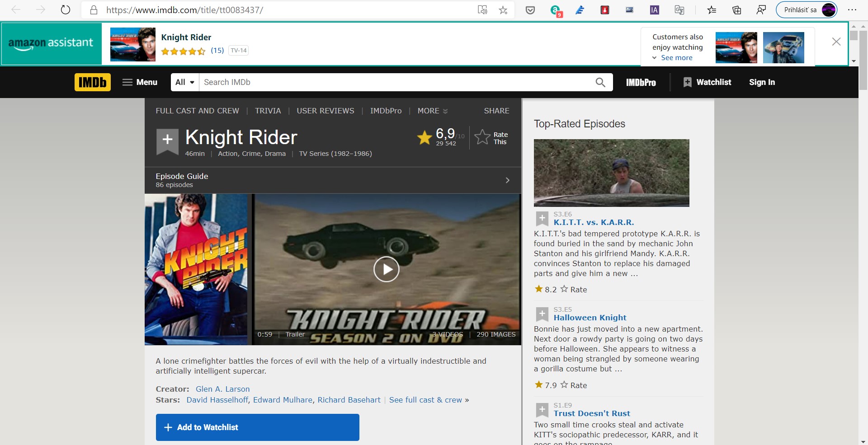This screenshot has height=445, width=868.
Task: Click the browser back arrow
Action: 16,10
